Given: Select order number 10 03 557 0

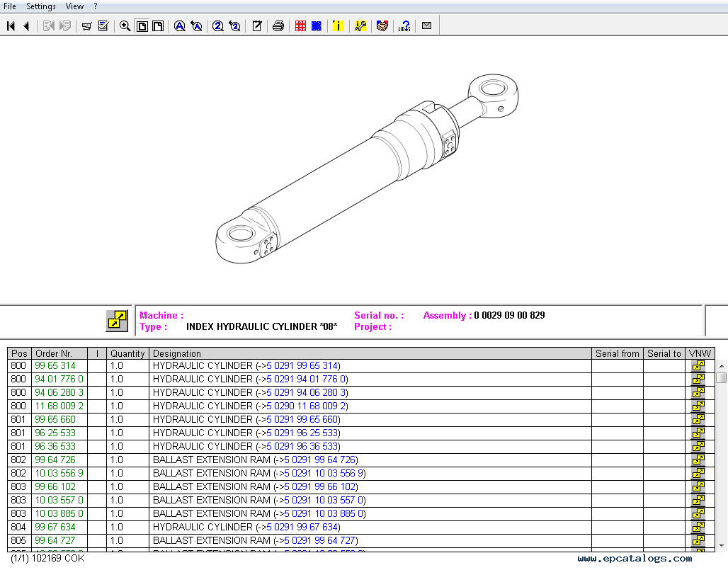Looking at the screenshot, I should tap(59, 501).
